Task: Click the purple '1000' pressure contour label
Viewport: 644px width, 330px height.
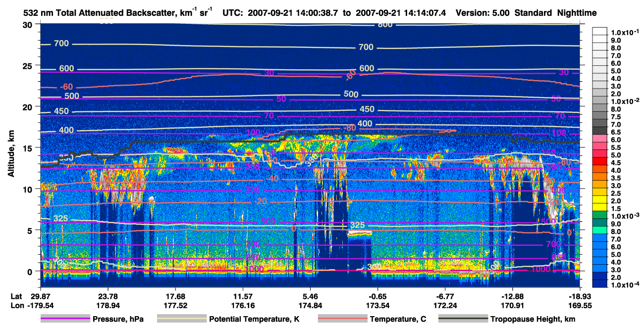Action: [540, 270]
